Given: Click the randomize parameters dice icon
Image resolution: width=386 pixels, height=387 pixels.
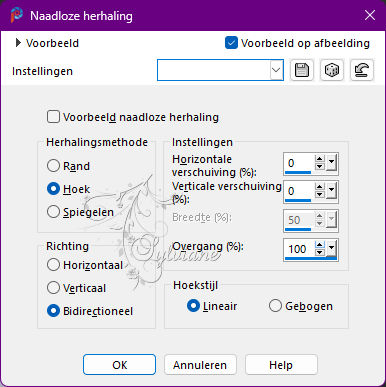Looking at the screenshot, I should [332, 70].
